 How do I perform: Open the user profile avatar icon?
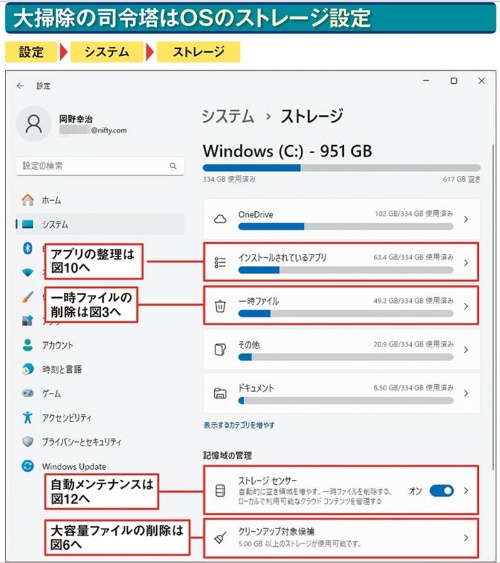(34, 124)
